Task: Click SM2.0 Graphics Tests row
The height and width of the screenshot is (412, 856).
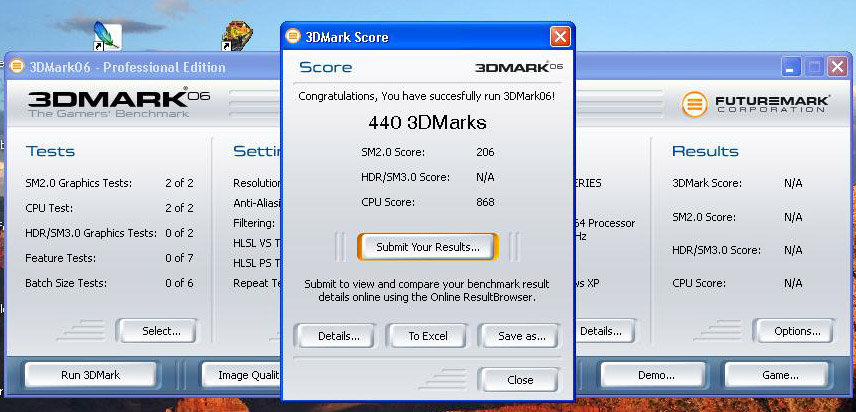Action: coord(109,183)
